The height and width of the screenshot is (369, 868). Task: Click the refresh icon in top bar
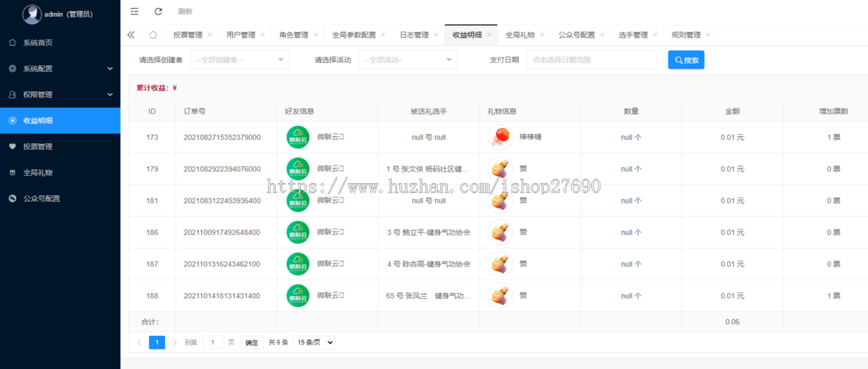[158, 12]
